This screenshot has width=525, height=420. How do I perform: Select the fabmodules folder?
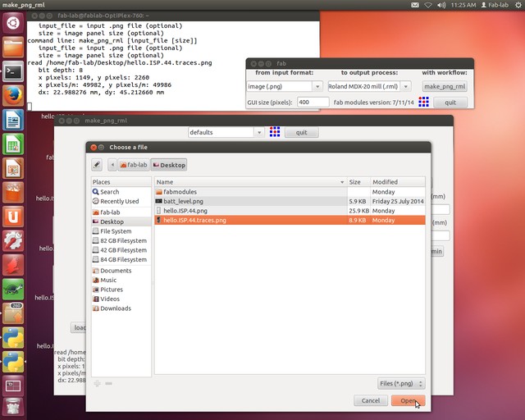pyautogui.click(x=290, y=192)
